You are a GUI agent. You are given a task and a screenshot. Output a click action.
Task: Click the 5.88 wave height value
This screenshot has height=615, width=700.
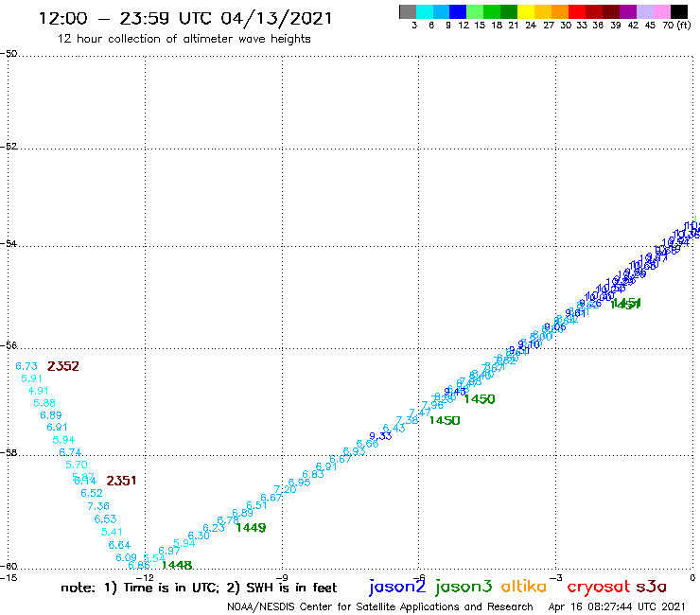44,403
